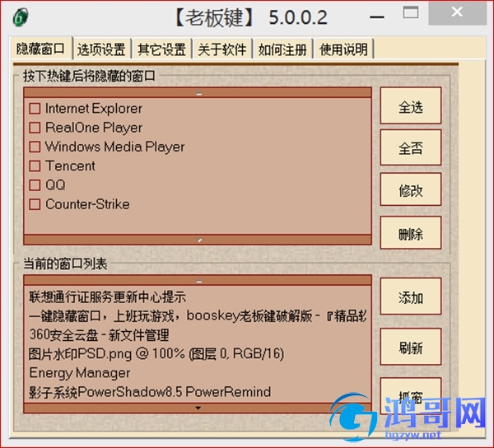Click the 删除 button

411,233
